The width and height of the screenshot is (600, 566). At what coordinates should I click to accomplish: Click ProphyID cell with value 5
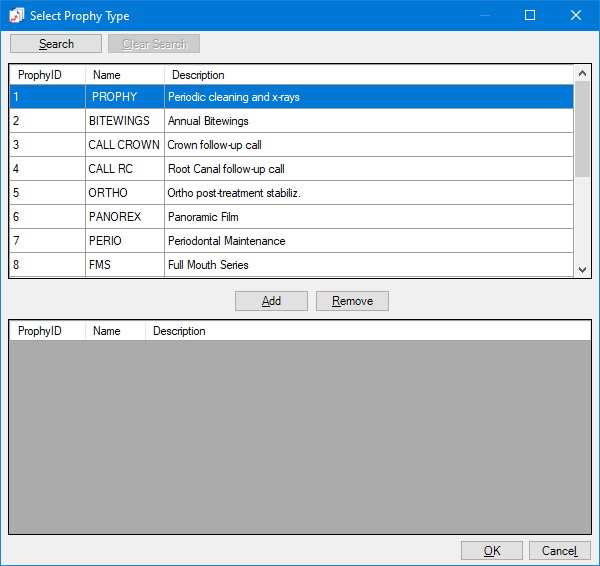(x=47, y=192)
